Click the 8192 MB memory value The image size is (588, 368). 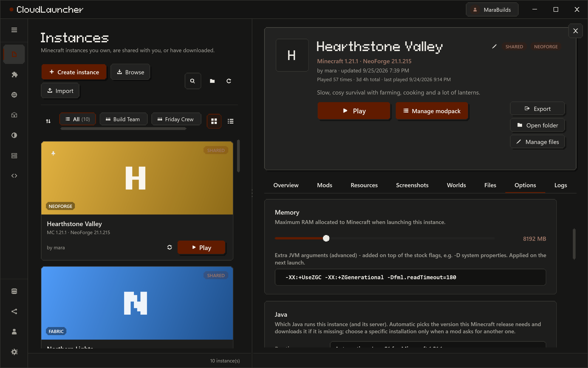(x=534, y=239)
